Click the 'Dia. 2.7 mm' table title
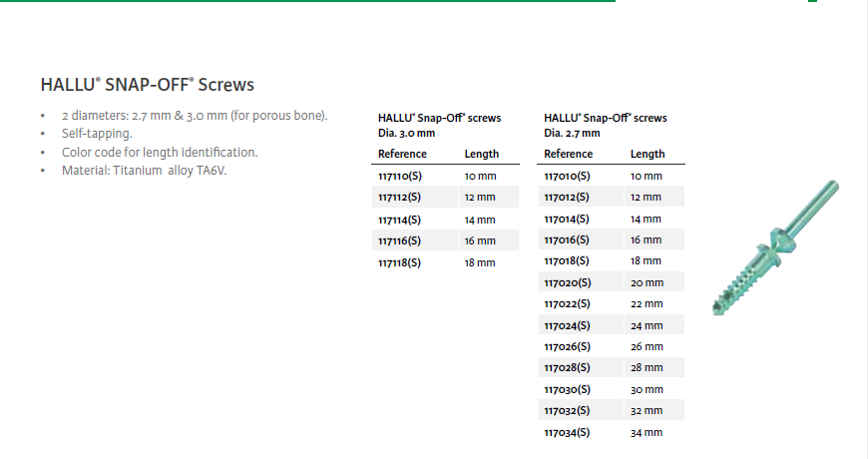This screenshot has width=868, height=459. (x=572, y=133)
